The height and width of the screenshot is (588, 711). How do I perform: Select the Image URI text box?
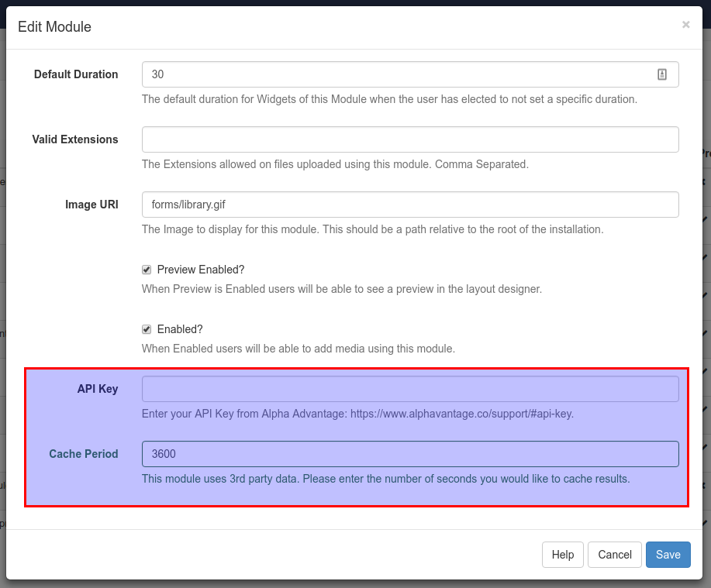[x=409, y=205]
